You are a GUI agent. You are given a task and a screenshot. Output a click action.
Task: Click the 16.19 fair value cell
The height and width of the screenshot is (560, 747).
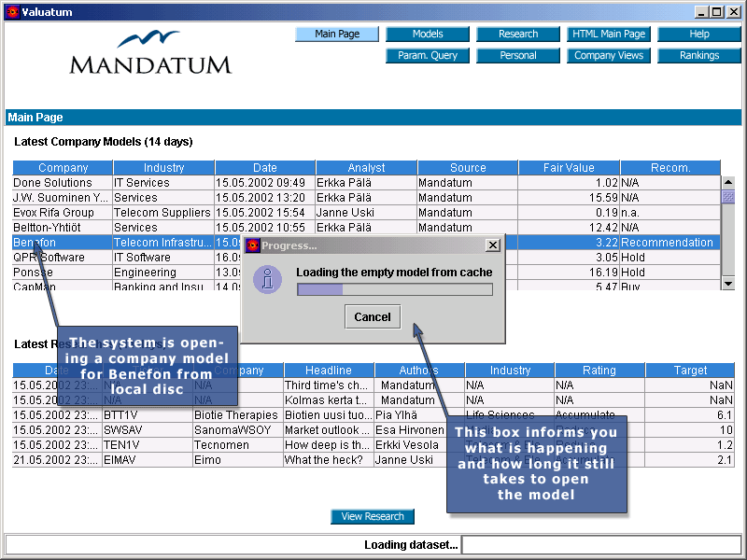569,273
